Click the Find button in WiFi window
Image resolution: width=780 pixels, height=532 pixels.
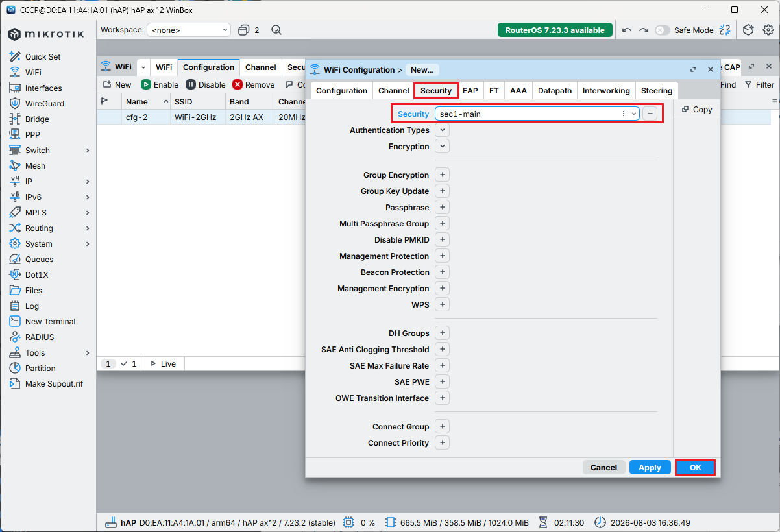(728, 84)
